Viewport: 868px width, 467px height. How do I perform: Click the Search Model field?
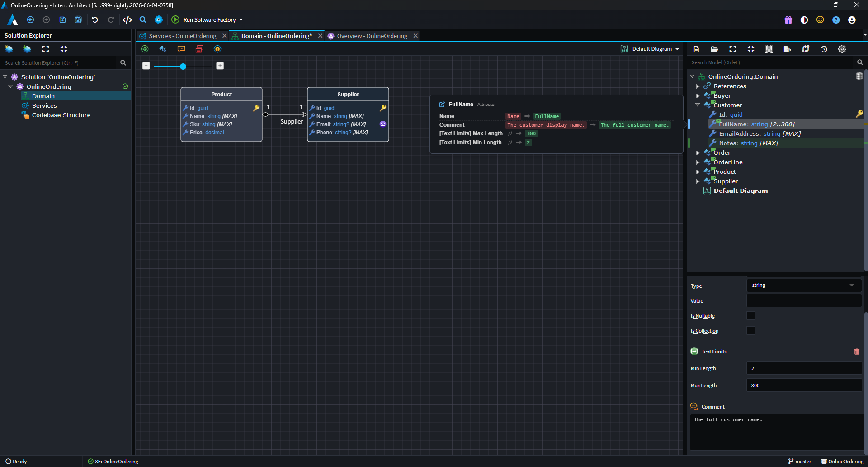(x=772, y=62)
